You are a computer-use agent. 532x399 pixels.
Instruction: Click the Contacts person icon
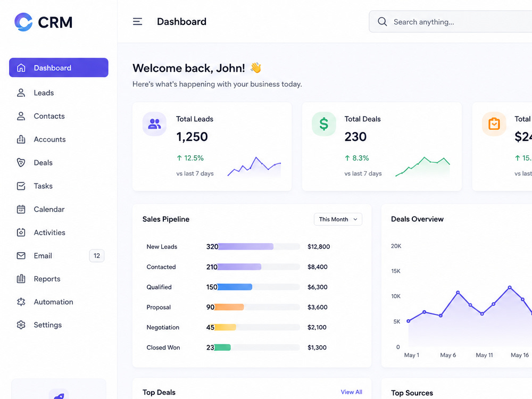[21, 116]
